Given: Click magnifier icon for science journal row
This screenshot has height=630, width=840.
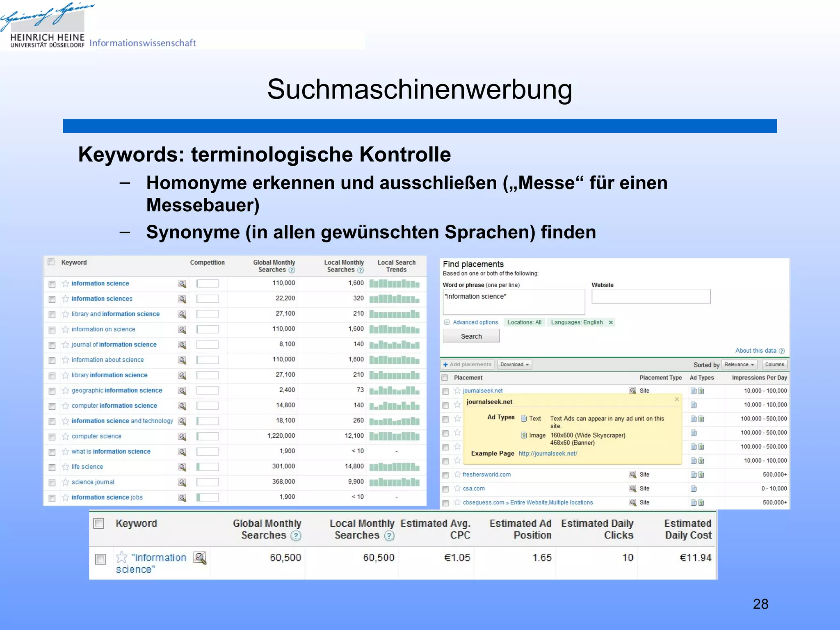Looking at the screenshot, I should pos(182,482).
